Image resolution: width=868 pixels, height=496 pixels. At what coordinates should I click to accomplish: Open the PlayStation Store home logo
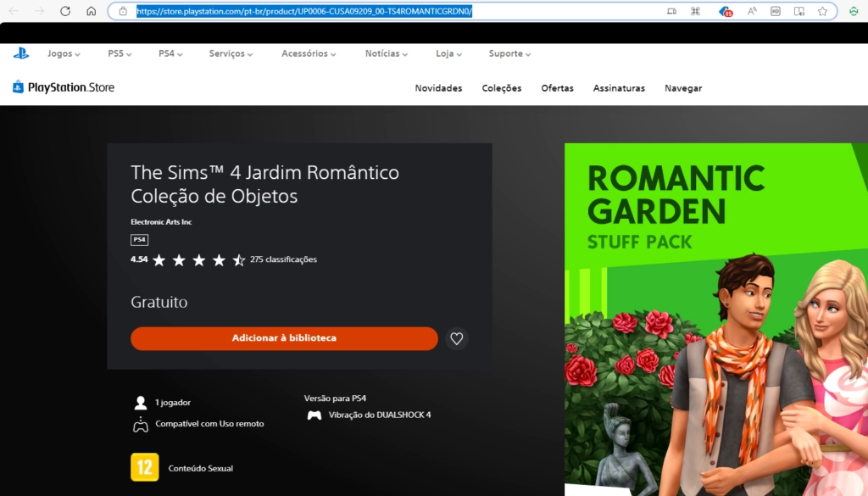(x=64, y=87)
